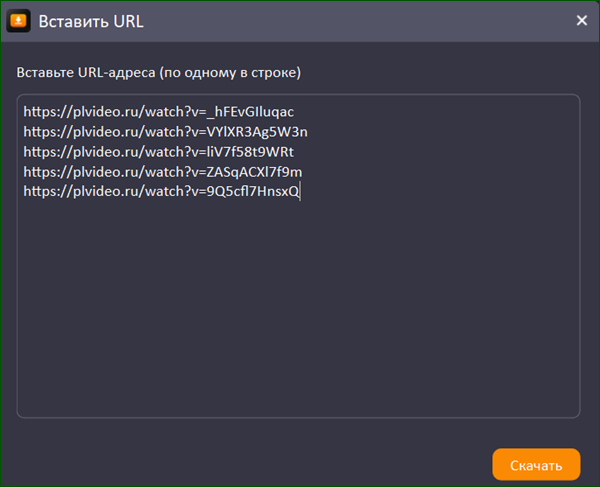Click the Вставить URL title text
This screenshot has height=487, width=600.
click(91, 21)
